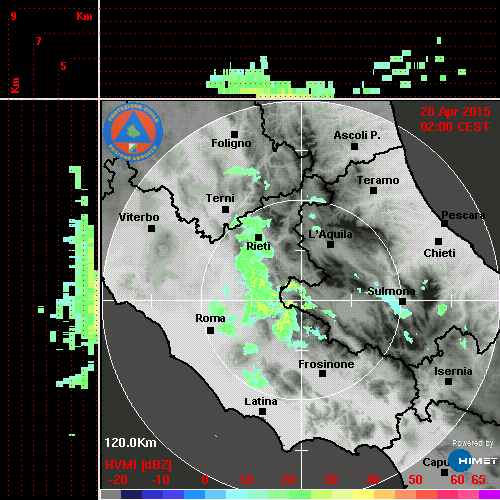Pick the magenta 65 dBZ color swatch
The image size is (500, 500).
pyautogui.click(x=489, y=495)
